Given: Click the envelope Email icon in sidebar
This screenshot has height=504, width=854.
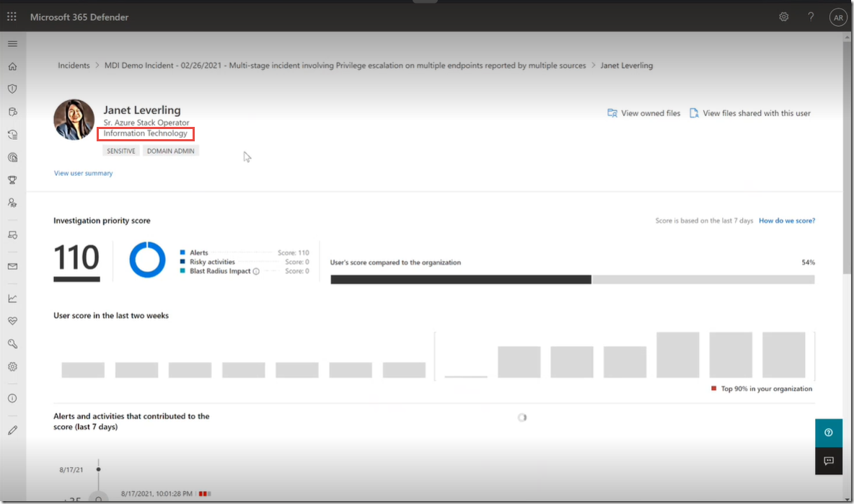Looking at the screenshot, I should 12,266.
